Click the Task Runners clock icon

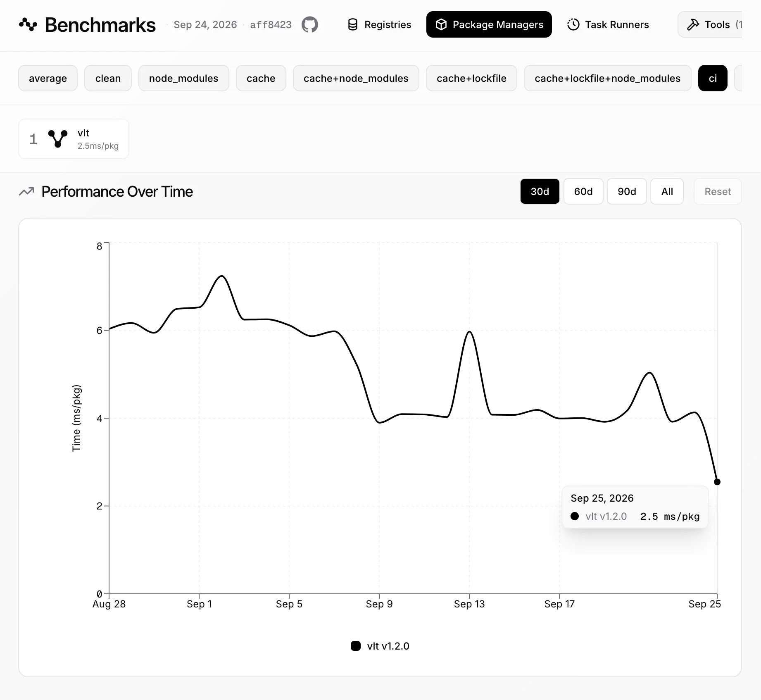pyautogui.click(x=573, y=25)
